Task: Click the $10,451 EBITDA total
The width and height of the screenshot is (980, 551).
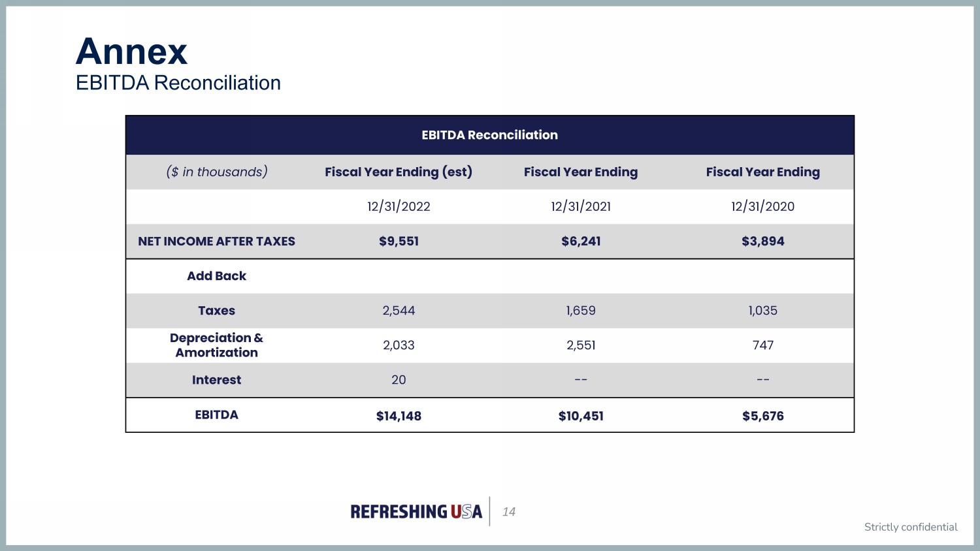Action: pyautogui.click(x=581, y=416)
